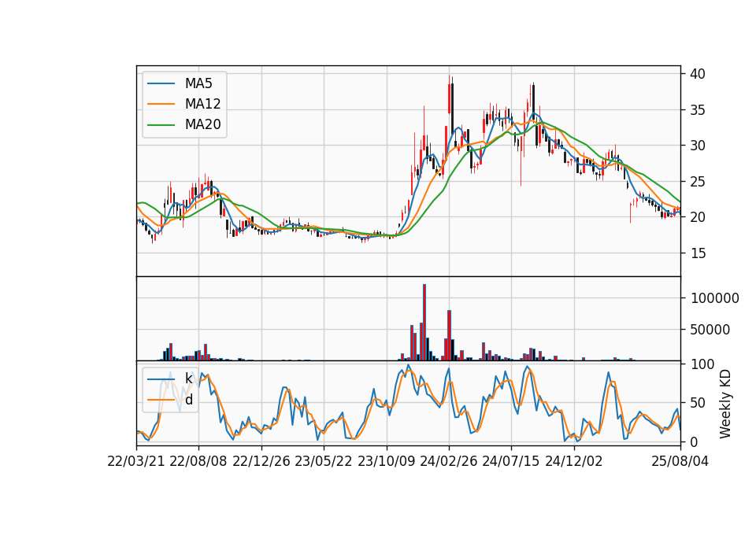756x543 pixels.
Task: Select the orange MA12 legend line sample
Action: click(161, 104)
